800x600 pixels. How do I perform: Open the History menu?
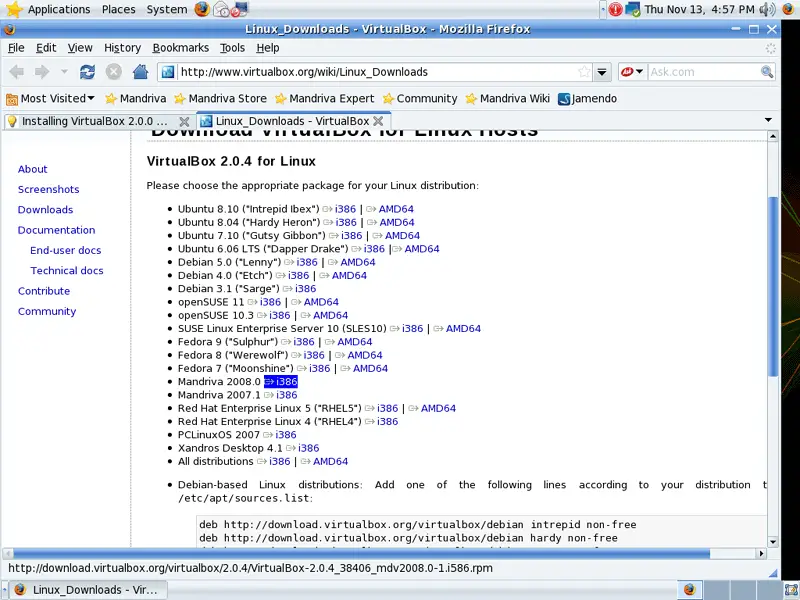122,48
